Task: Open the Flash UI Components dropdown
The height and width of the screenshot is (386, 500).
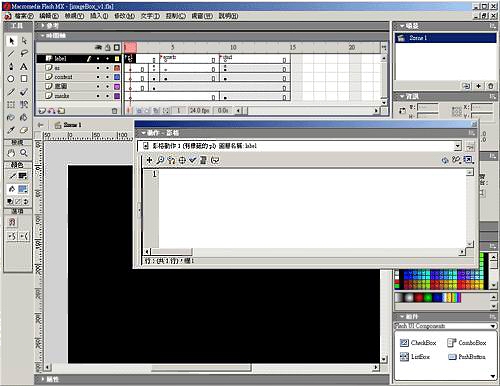Action: [x=445, y=326]
